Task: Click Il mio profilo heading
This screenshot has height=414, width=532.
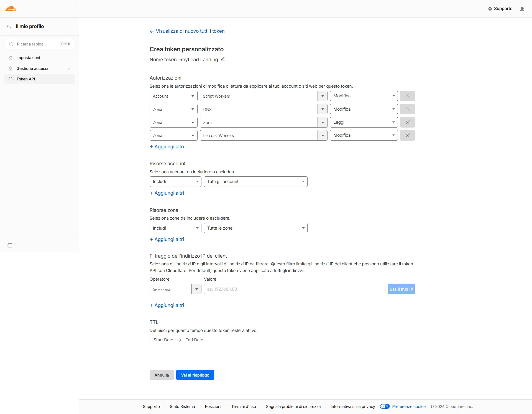Action: coord(30,26)
